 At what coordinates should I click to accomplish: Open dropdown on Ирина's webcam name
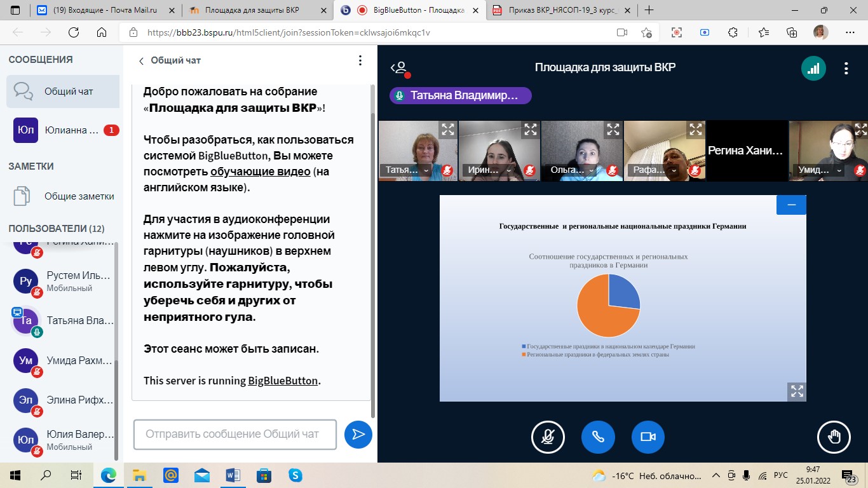[x=509, y=170]
